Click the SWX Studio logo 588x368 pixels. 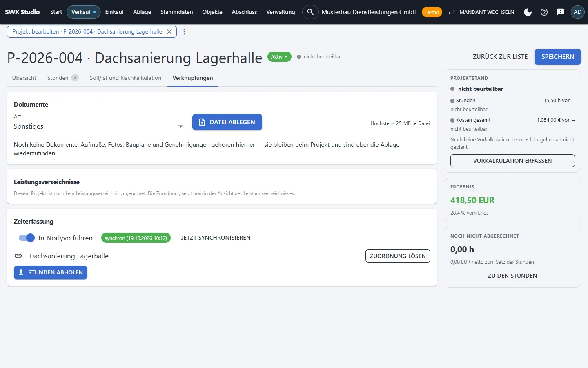(22, 12)
